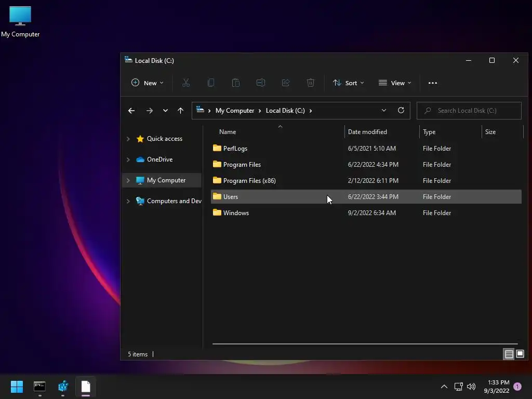
Task: Refresh the Local Disk (C:) view
Action: point(401,110)
